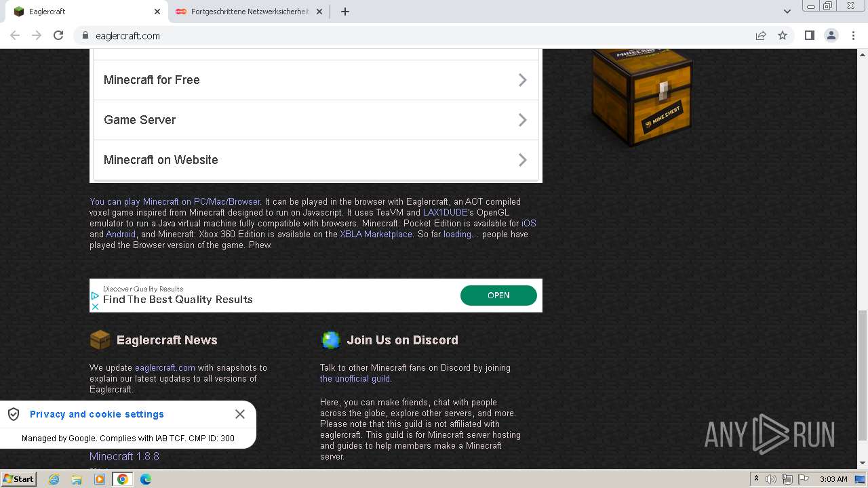Open the XBLA Marketplace link

(376, 234)
